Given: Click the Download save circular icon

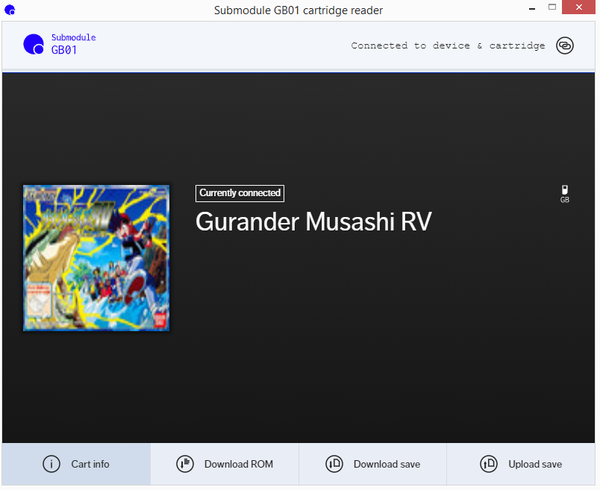Looking at the screenshot, I should [335, 464].
